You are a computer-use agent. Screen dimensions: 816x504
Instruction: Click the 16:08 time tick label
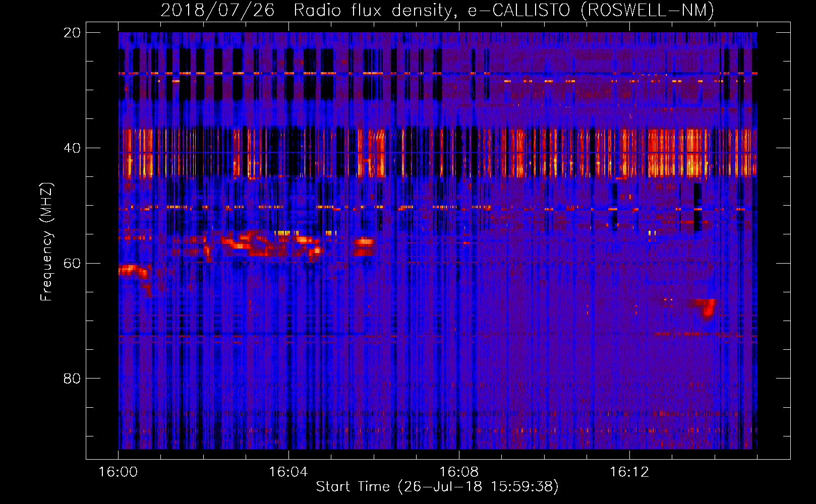tap(459, 472)
